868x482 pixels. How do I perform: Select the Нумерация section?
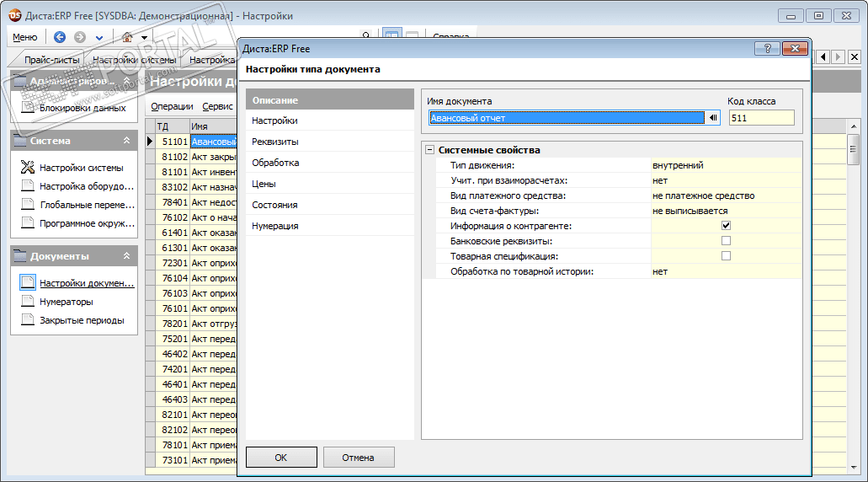click(x=330, y=226)
